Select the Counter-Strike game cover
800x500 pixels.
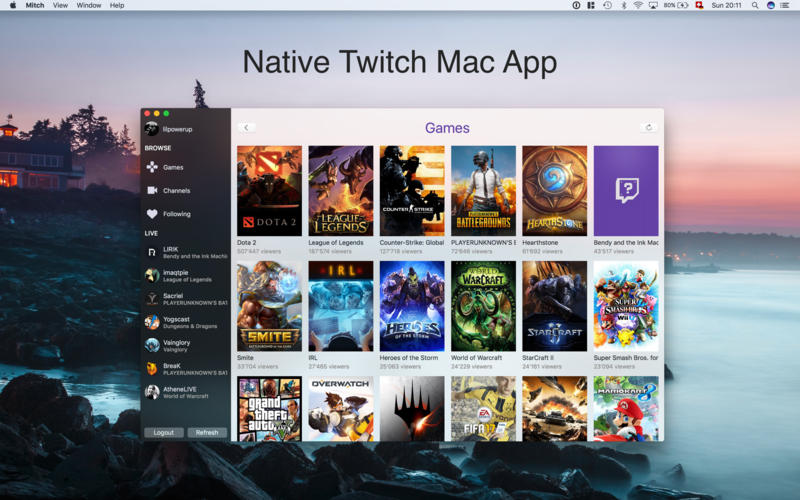(x=412, y=191)
